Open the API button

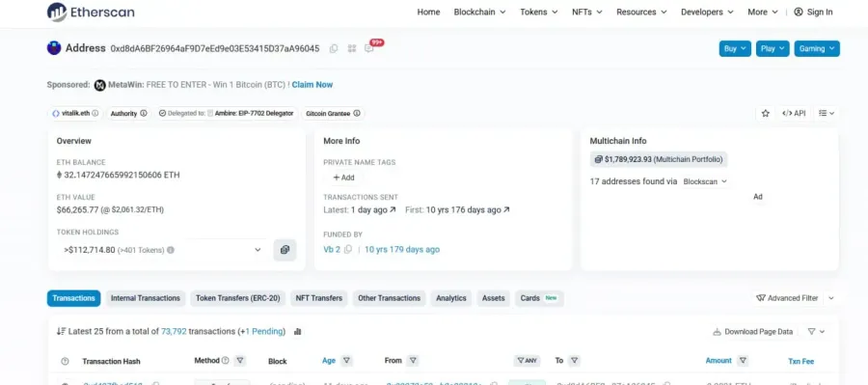[x=794, y=113]
